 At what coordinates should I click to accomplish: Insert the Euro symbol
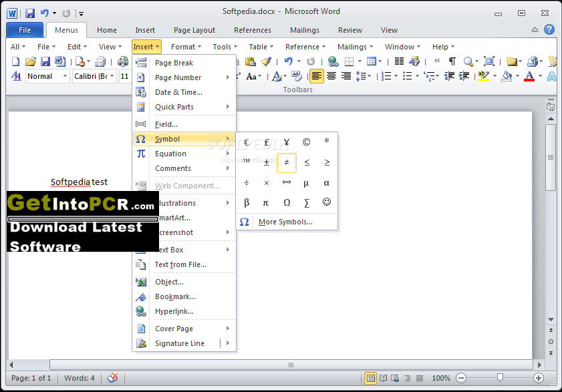click(246, 143)
